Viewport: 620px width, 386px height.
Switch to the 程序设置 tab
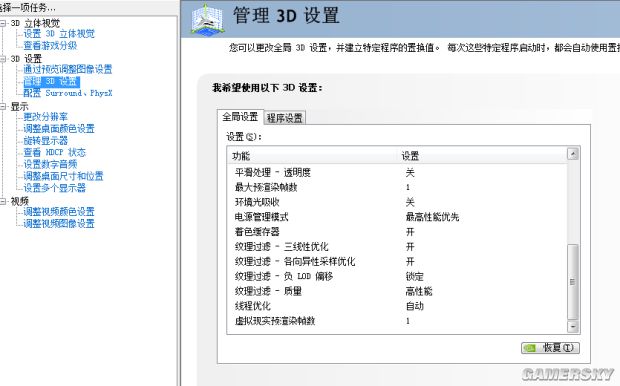point(284,117)
